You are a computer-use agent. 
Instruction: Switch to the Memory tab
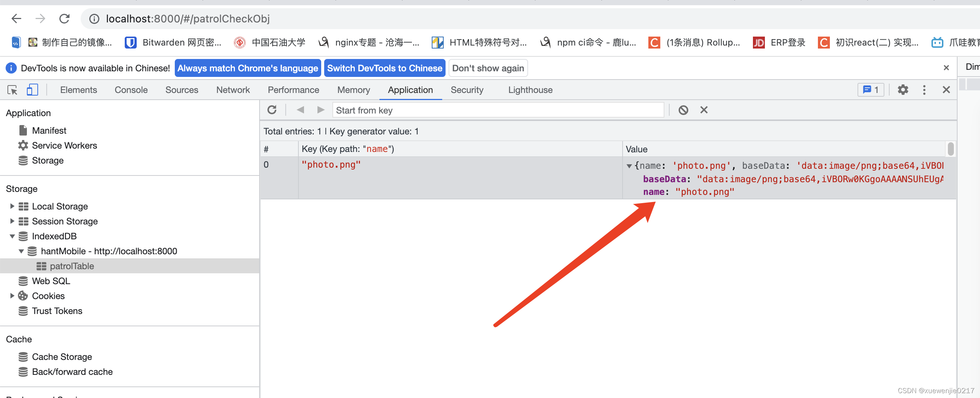click(353, 90)
